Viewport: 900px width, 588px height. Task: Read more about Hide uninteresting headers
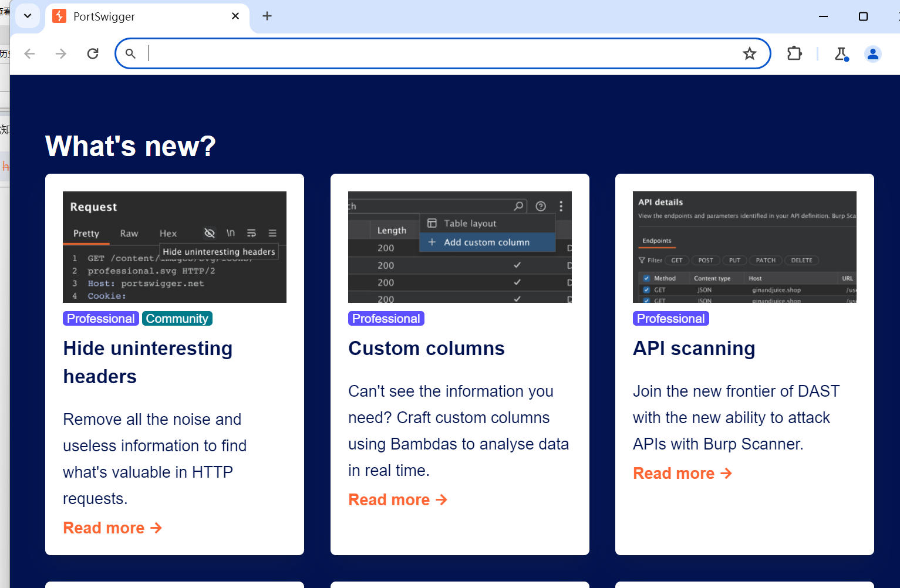coord(113,528)
